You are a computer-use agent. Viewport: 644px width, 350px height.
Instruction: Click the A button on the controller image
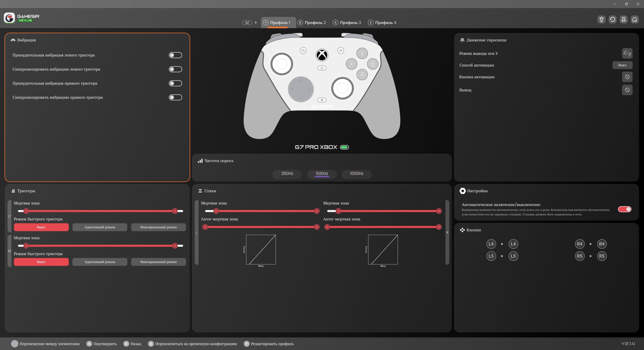coord(362,75)
